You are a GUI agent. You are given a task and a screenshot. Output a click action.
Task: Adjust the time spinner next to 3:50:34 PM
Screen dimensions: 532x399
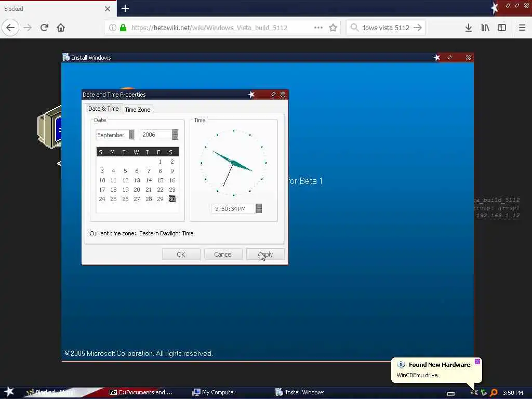259,208
